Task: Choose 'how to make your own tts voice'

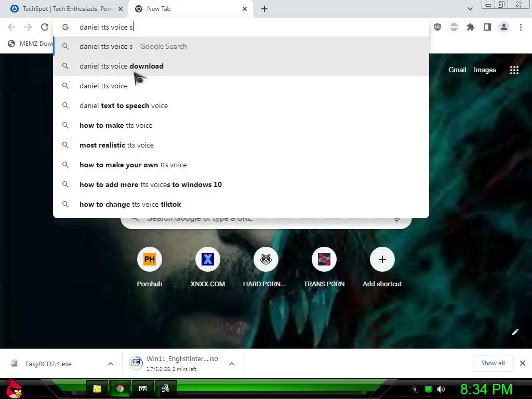Action: pyautogui.click(x=241, y=165)
